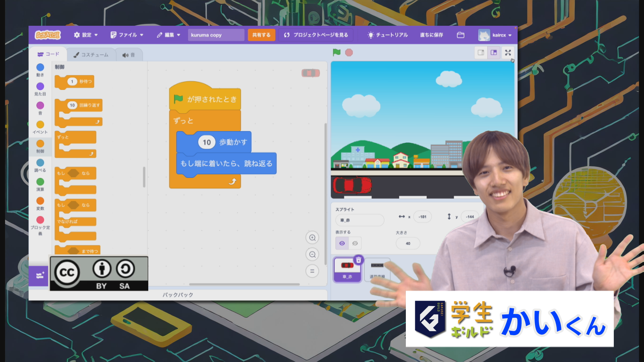Zoom in on the code workspace
Image resolution: width=644 pixels, height=362 pixels.
click(312, 238)
